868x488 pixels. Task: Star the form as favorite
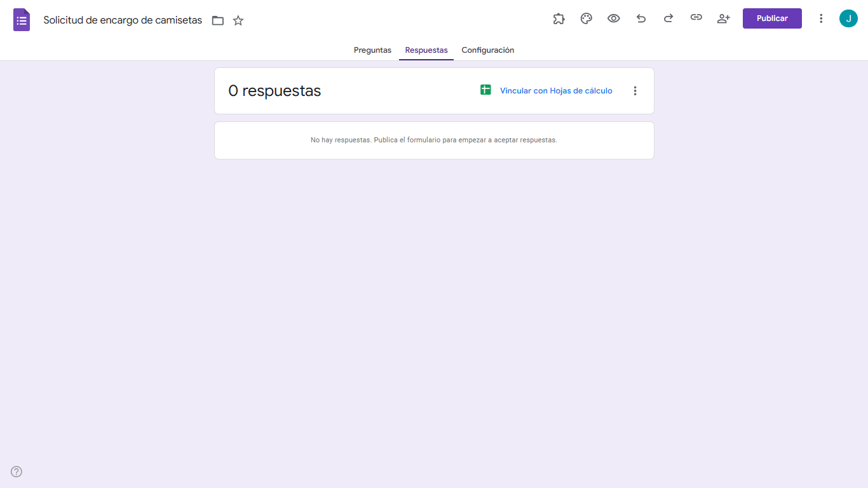tap(238, 20)
